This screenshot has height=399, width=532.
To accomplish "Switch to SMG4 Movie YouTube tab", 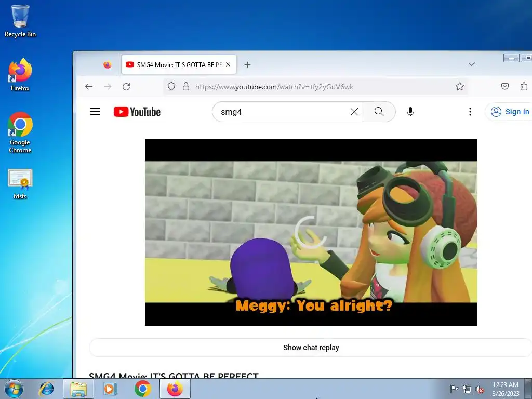I will (x=179, y=64).
